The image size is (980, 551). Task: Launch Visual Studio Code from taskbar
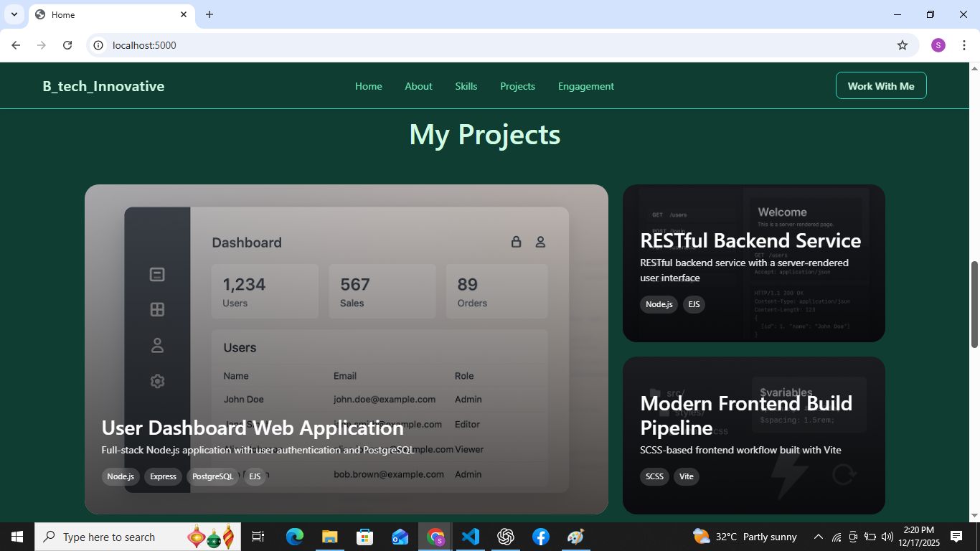click(x=471, y=537)
